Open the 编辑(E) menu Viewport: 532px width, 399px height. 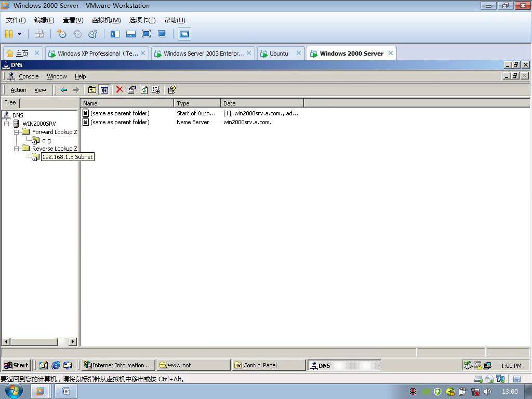coord(44,20)
